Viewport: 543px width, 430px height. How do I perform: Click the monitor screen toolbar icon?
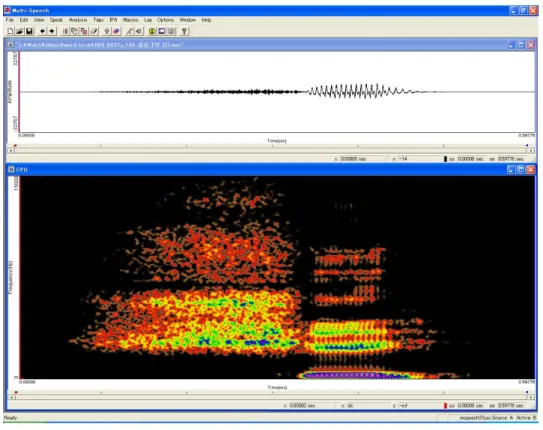[161, 31]
